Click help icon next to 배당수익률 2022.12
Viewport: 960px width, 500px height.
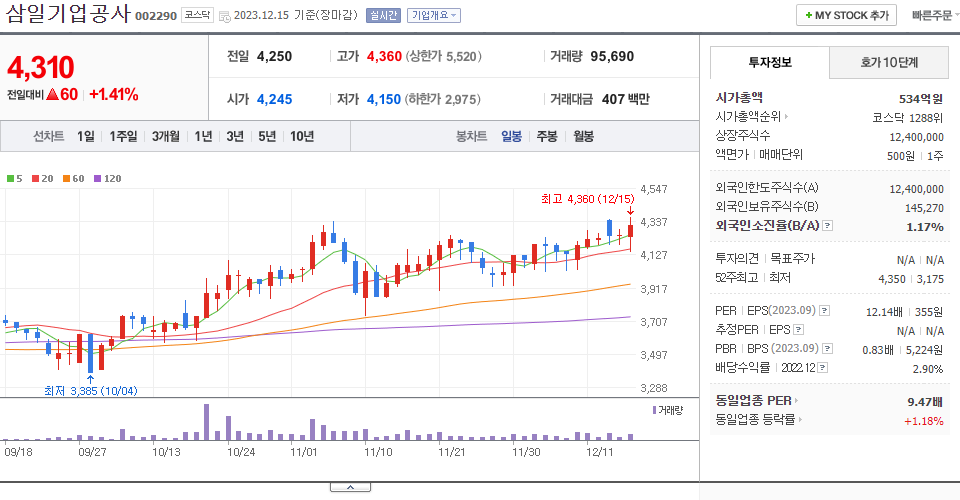[x=823, y=368]
